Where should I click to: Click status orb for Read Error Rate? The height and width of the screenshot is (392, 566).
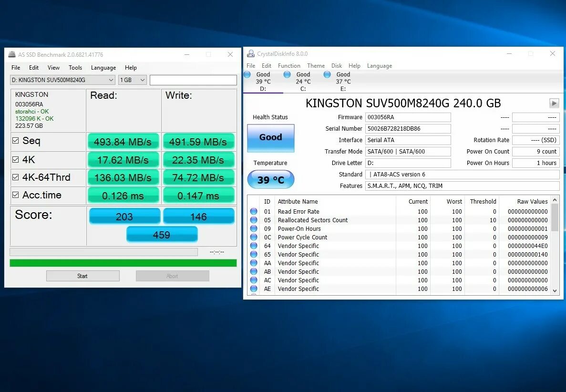tap(254, 211)
